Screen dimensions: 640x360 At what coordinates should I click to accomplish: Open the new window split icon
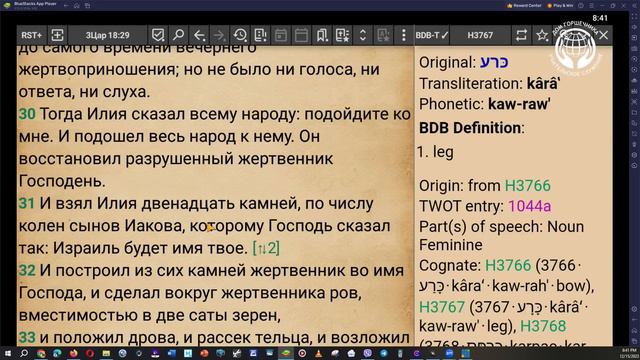pyautogui.click(x=58, y=35)
